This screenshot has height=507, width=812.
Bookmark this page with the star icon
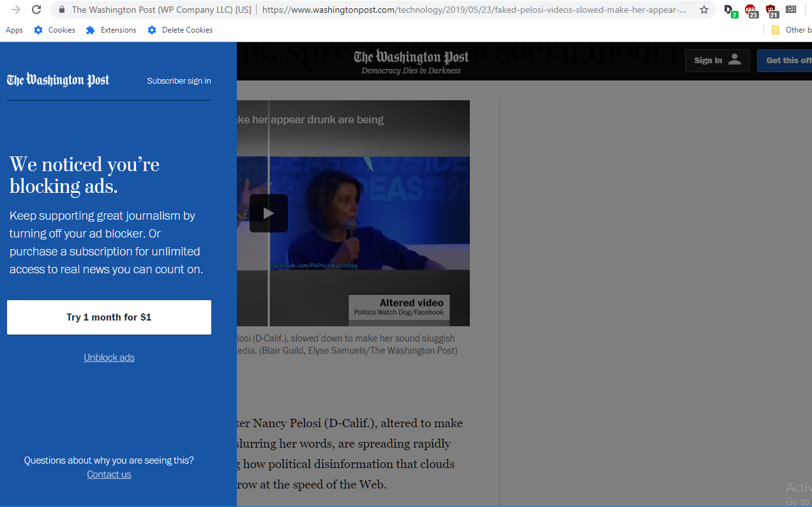tap(704, 10)
